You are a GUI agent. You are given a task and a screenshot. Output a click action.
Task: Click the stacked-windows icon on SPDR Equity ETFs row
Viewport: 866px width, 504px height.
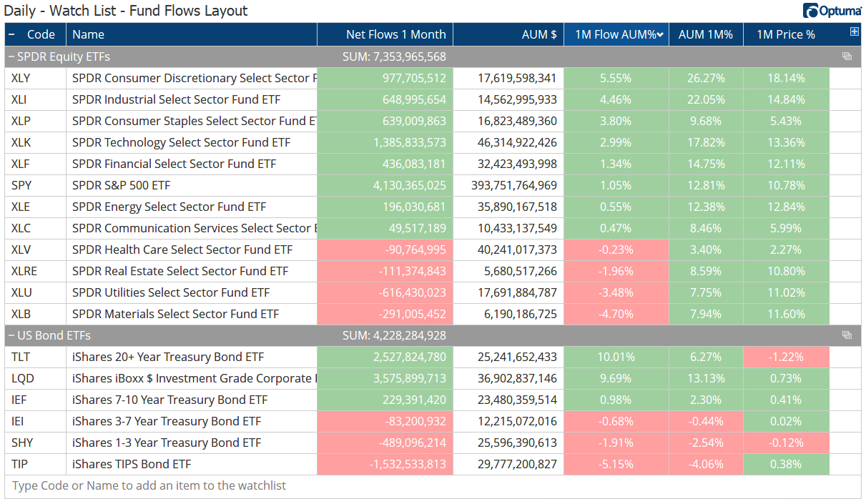847,56
